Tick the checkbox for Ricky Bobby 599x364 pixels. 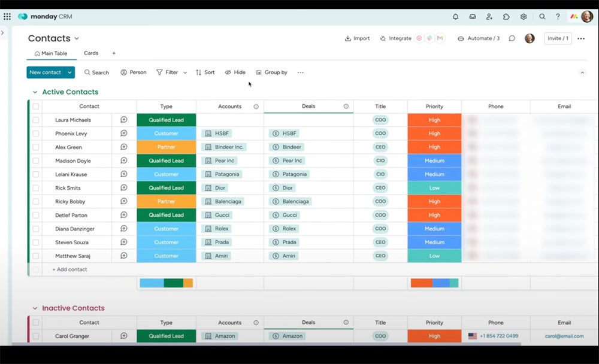[35, 201]
